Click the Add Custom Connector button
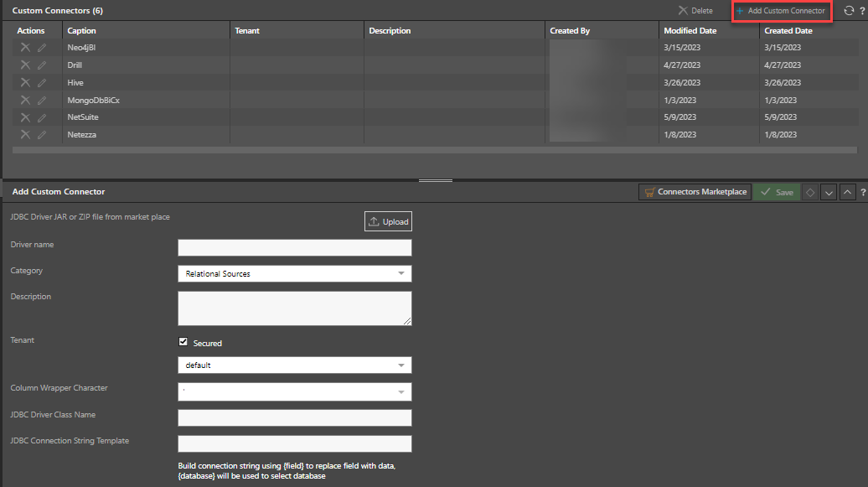This screenshot has height=487, width=868. coord(781,11)
